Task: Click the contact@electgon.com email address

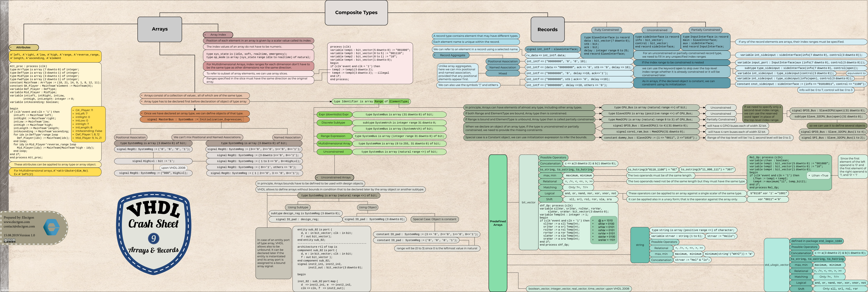Action: click(x=19, y=226)
